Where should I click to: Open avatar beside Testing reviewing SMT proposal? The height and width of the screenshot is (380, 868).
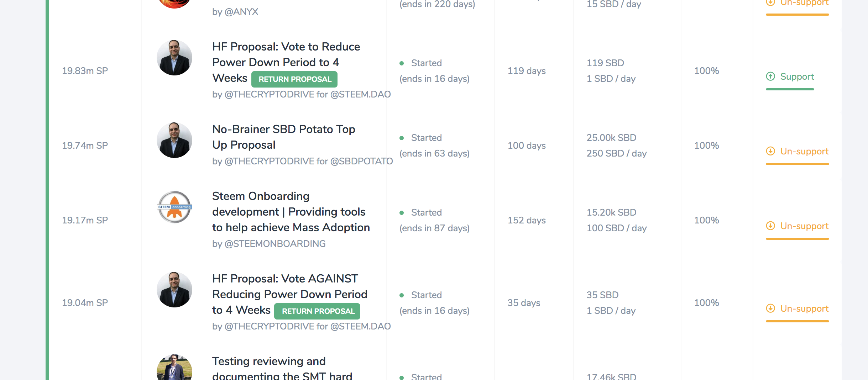[x=174, y=367]
